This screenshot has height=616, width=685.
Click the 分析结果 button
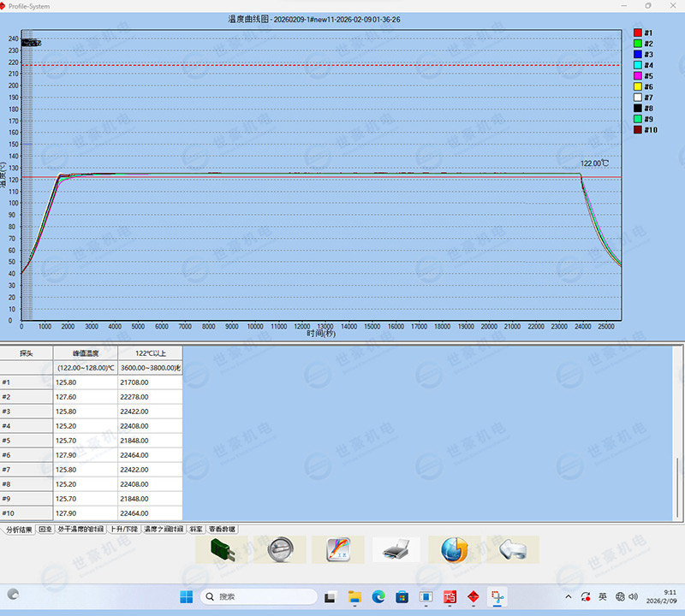coord(19,529)
